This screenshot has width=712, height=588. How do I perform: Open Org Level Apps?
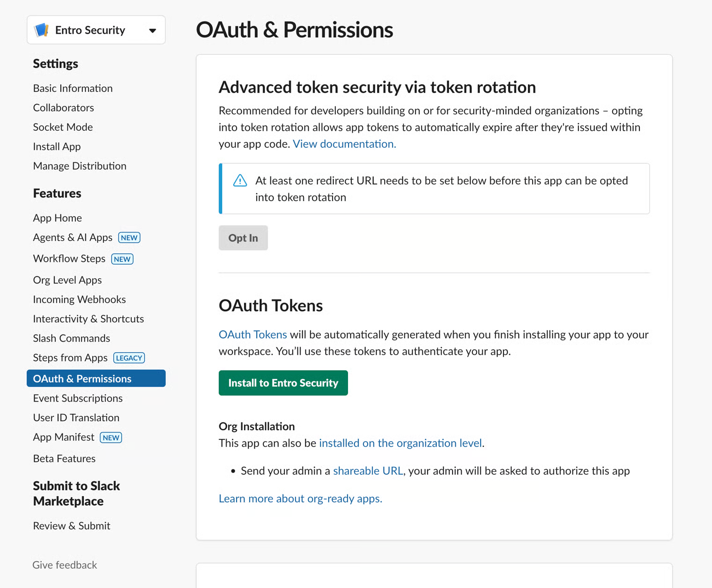click(x=67, y=280)
